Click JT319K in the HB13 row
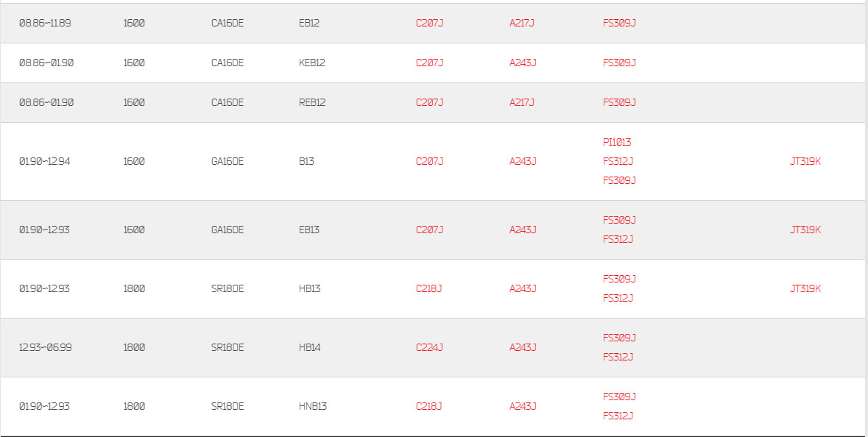 click(x=805, y=288)
